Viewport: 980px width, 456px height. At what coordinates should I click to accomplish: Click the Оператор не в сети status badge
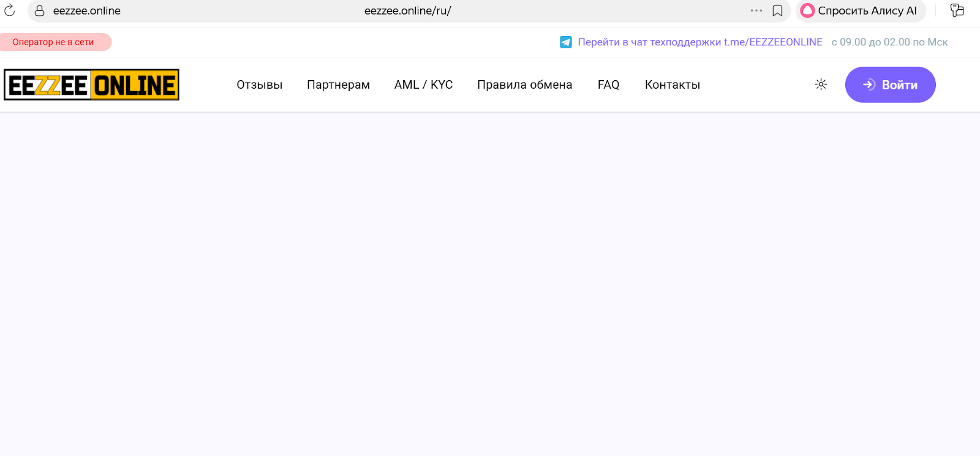pos(55,42)
